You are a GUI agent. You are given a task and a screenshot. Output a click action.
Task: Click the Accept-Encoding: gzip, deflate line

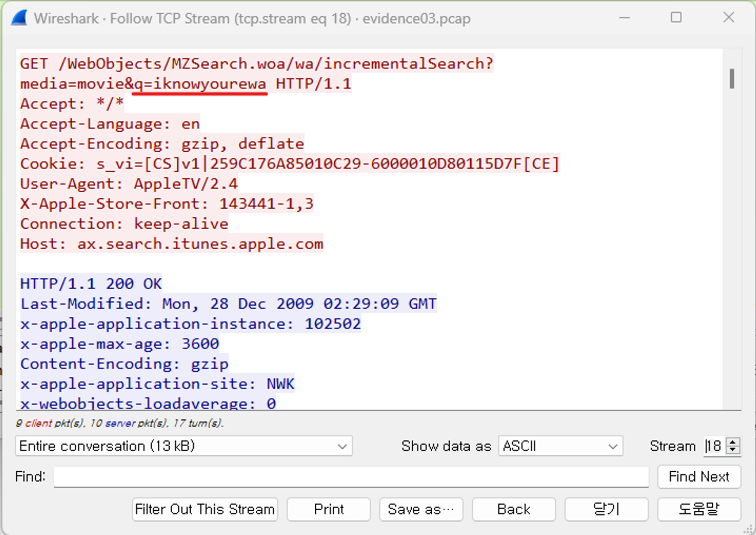(x=162, y=144)
